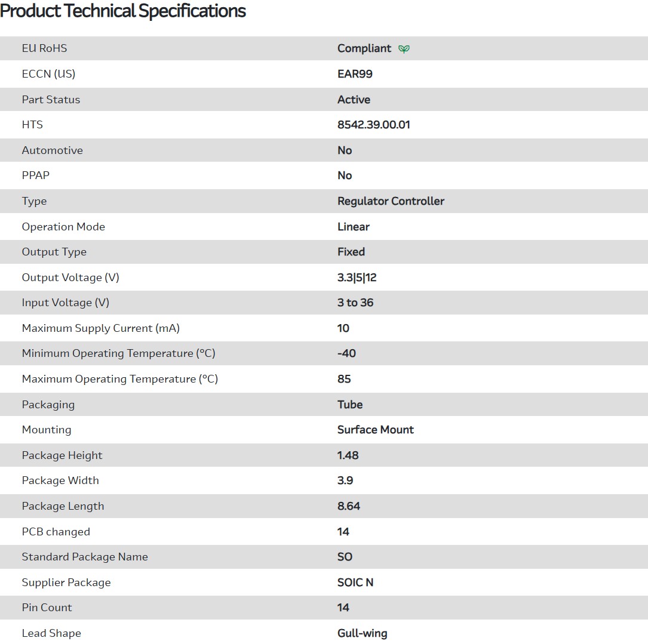Click the Regulator Controller type value
This screenshot has height=644, width=648.
(x=391, y=201)
